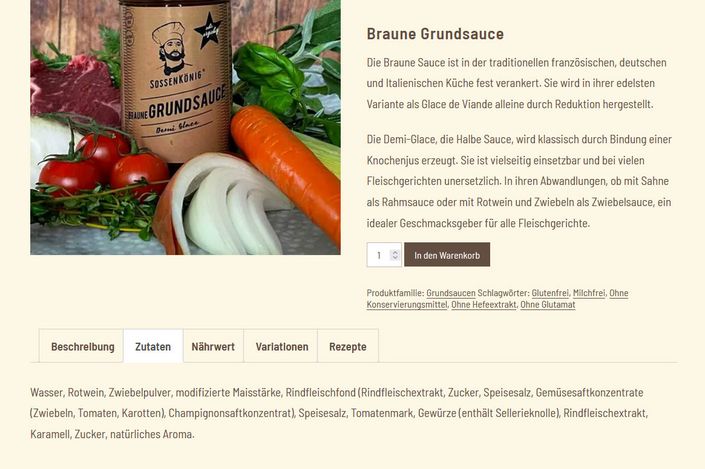Viewport: 705px width, 469px height.
Task: Switch to the Beschreibung tab
Action: (81, 346)
